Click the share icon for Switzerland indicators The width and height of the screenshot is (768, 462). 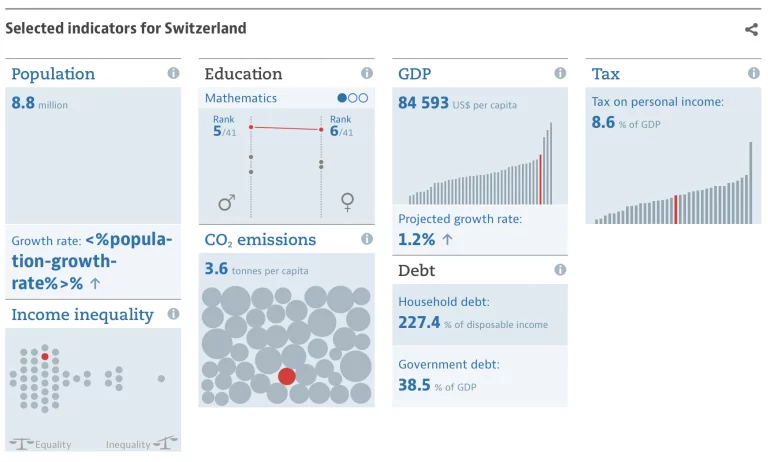751,29
